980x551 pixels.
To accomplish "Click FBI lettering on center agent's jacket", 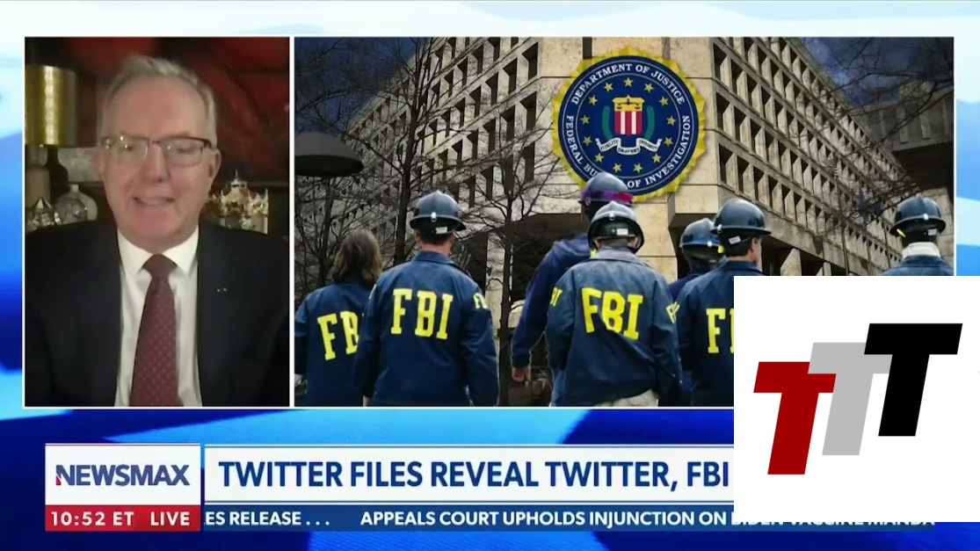I will (612, 312).
